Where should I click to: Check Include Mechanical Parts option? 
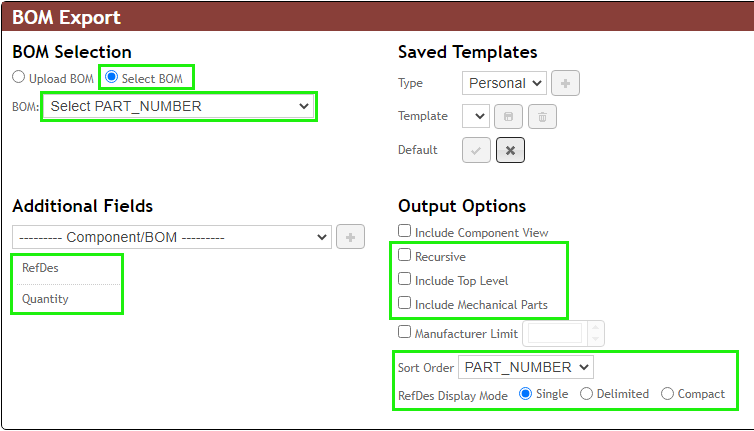(404, 303)
